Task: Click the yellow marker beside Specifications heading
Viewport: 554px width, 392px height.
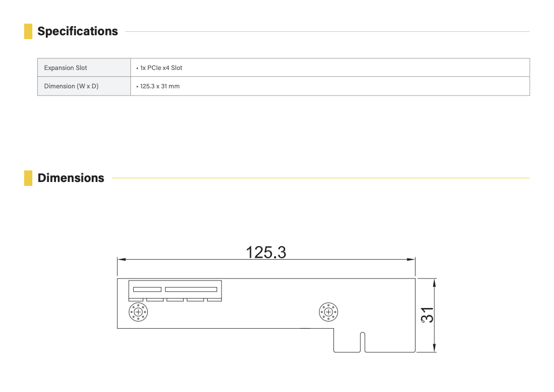Action: click(28, 31)
